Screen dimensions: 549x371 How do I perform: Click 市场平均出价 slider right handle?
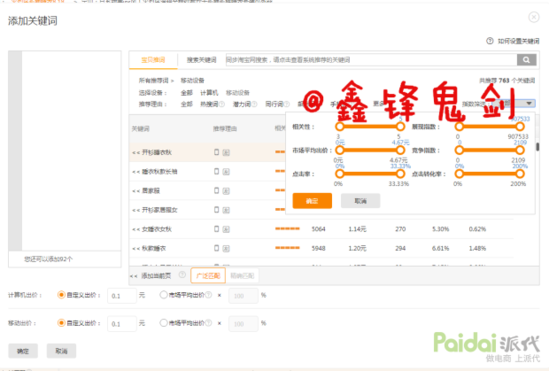click(400, 150)
